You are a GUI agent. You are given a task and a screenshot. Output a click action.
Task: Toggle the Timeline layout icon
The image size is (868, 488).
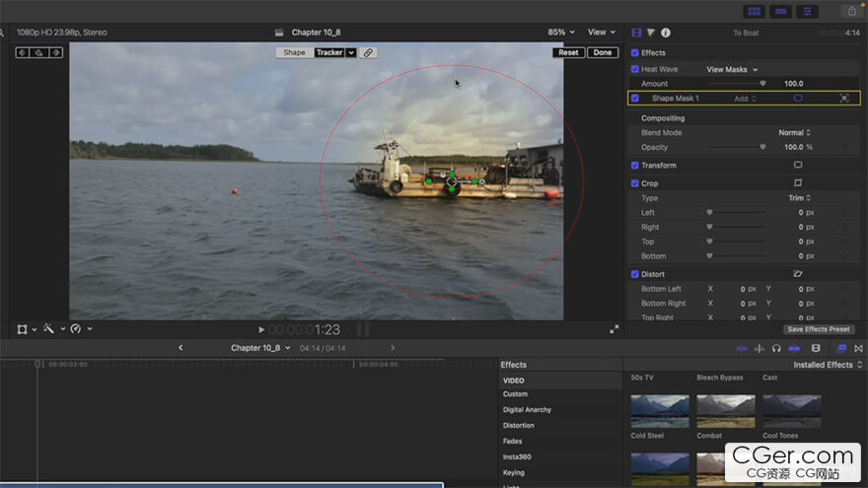(780, 11)
